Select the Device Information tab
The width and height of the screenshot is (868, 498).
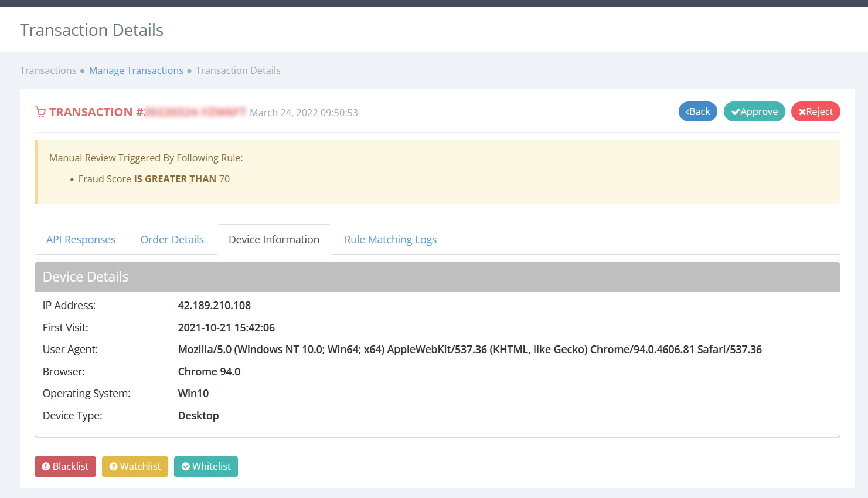coord(274,239)
